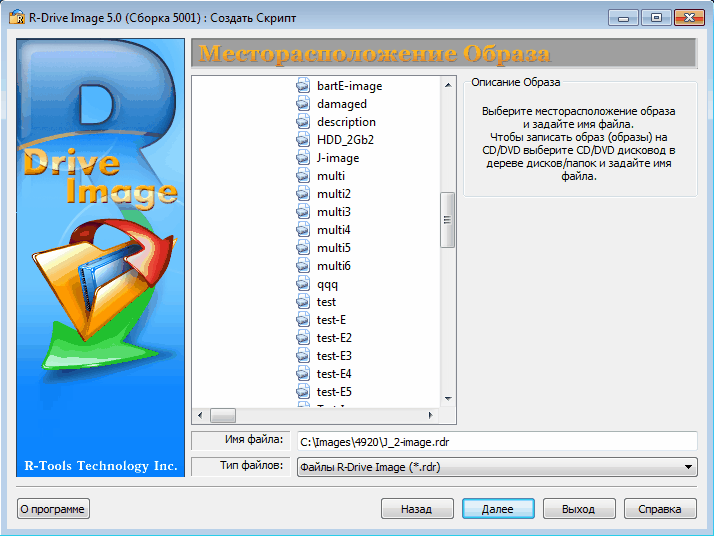Click the image file icon beside test-E5
Screen dimensions: 714x536
tap(303, 392)
